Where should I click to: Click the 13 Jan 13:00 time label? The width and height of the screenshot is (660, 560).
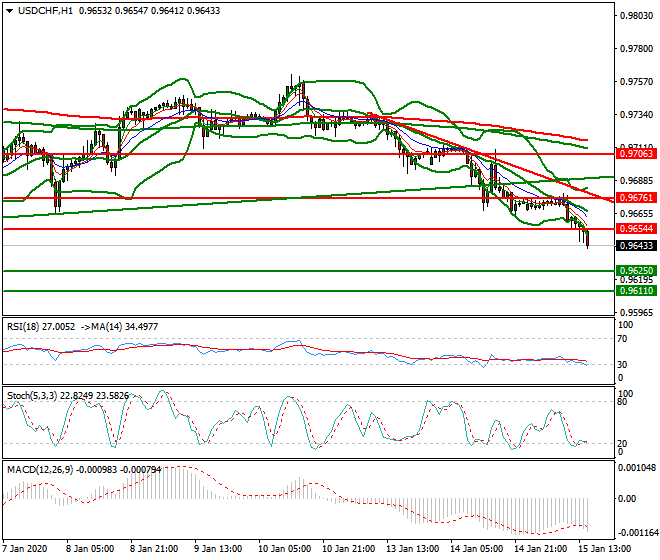[412, 549]
